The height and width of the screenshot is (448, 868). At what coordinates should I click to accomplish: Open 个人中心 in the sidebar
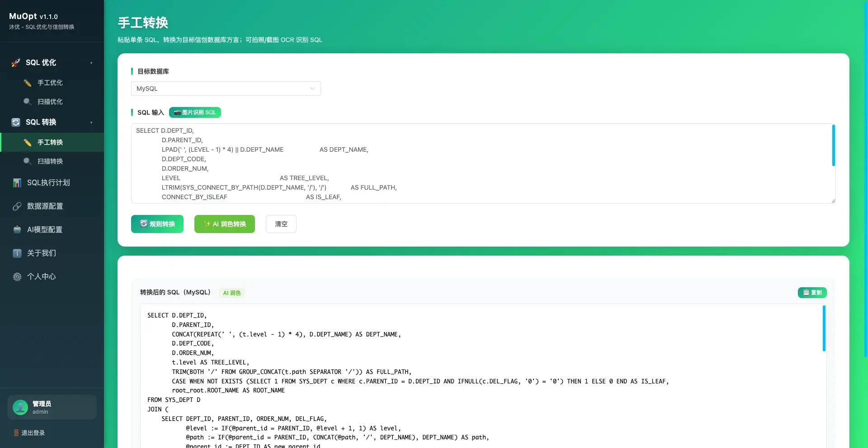tap(52, 277)
